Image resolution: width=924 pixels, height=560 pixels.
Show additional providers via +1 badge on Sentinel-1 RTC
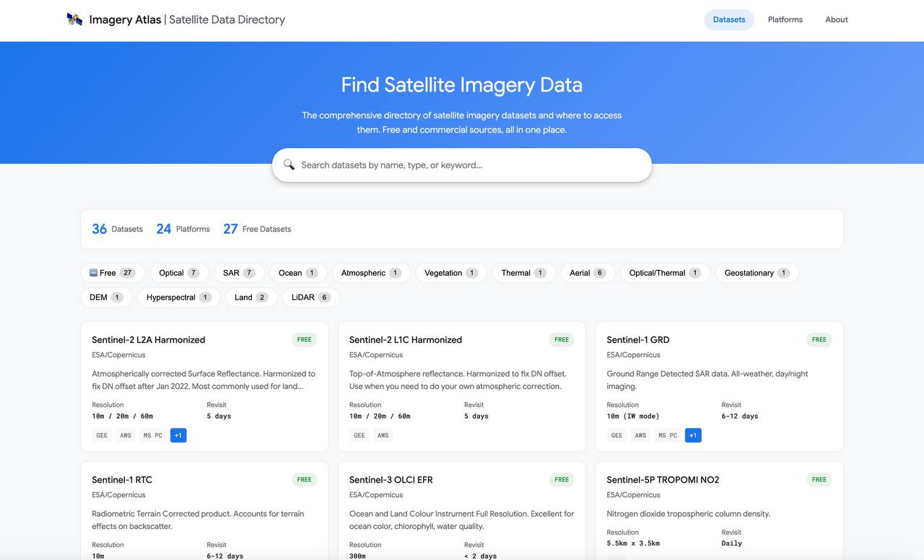(175, 559)
